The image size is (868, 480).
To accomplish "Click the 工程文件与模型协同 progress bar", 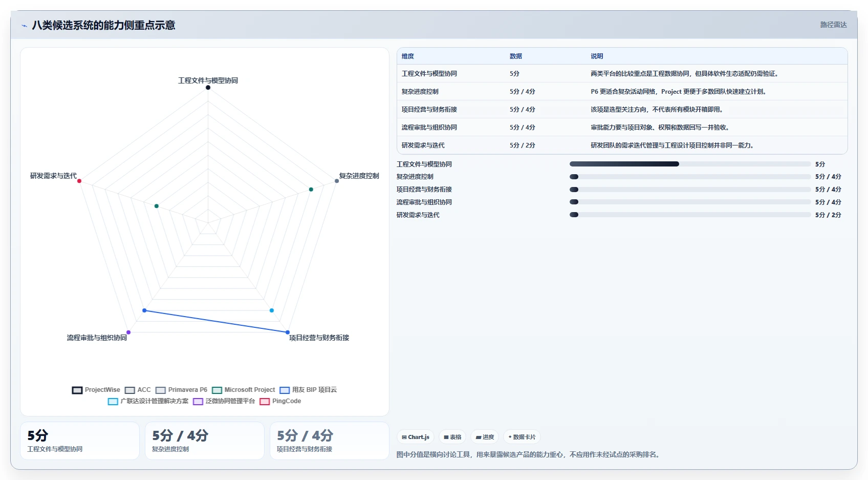I will pyautogui.click(x=690, y=164).
